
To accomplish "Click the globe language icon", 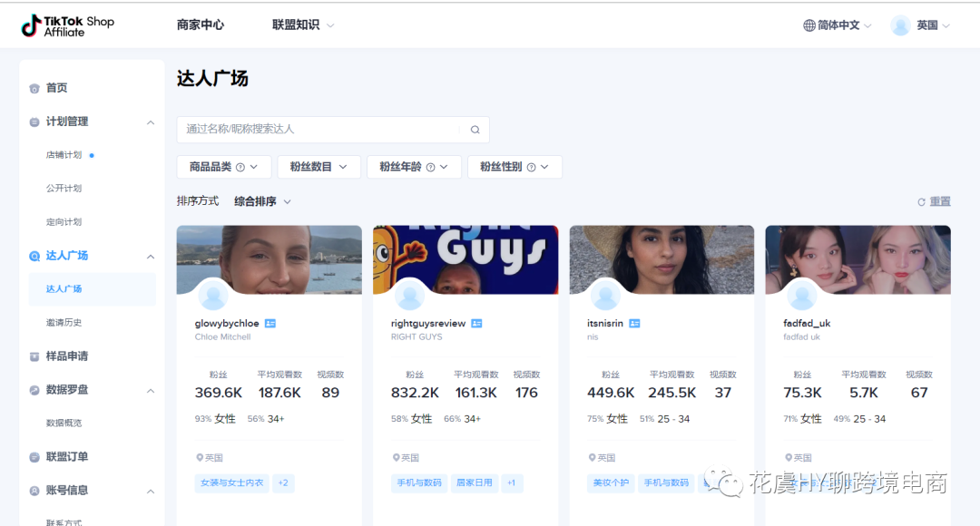I will (x=808, y=25).
